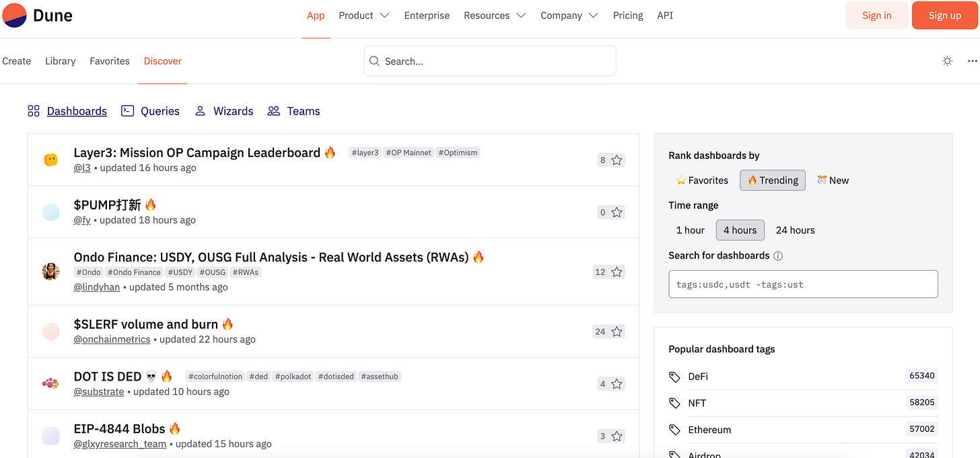Click the Sign up button
The width and height of the screenshot is (980, 458).
pos(945,15)
